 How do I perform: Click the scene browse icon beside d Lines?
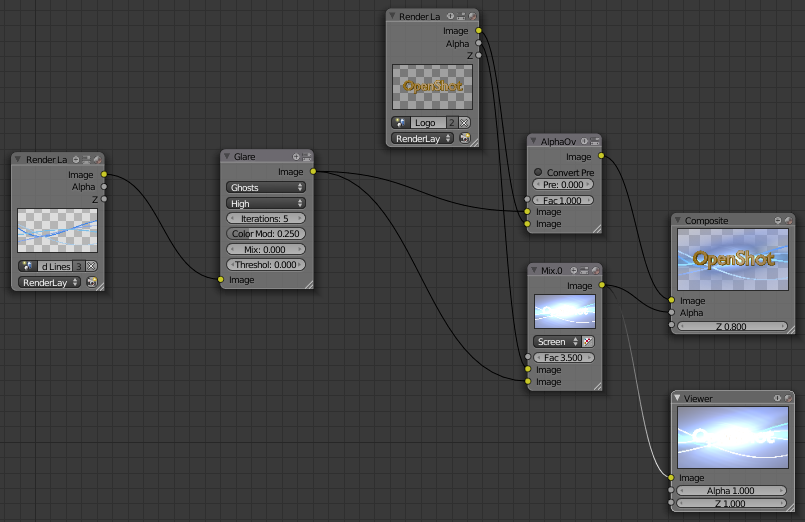point(28,266)
